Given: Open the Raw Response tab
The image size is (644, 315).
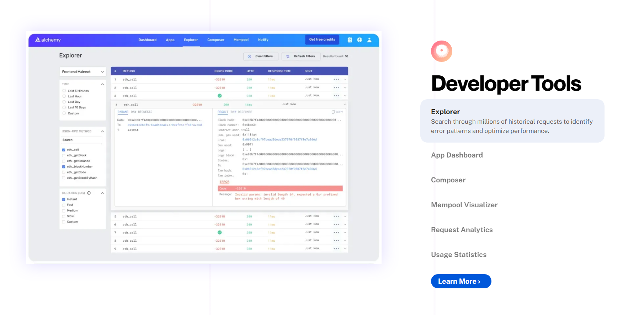Looking at the screenshot, I should pyautogui.click(x=241, y=112).
